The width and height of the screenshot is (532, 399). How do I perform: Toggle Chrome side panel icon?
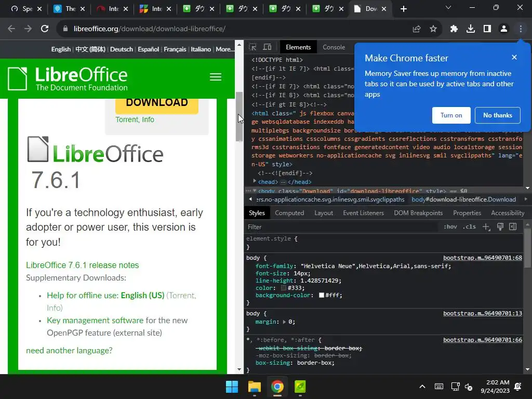coord(487,29)
